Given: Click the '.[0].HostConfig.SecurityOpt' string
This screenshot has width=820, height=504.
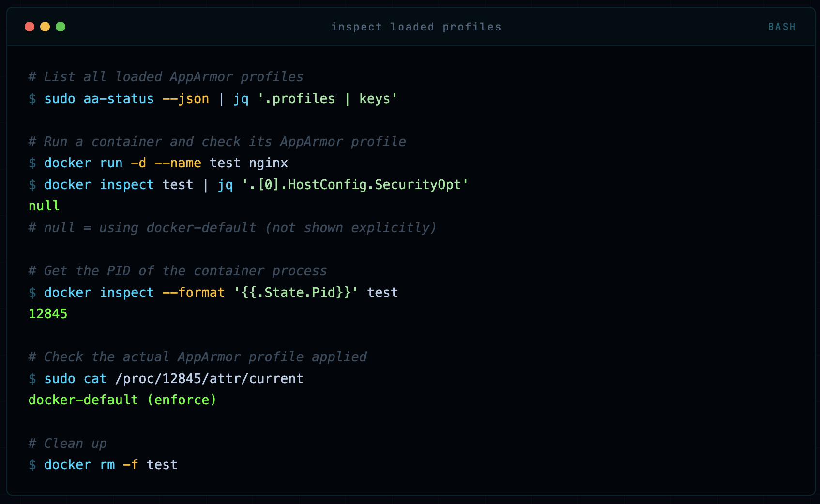Looking at the screenshot, I should [x=355, y=185].
